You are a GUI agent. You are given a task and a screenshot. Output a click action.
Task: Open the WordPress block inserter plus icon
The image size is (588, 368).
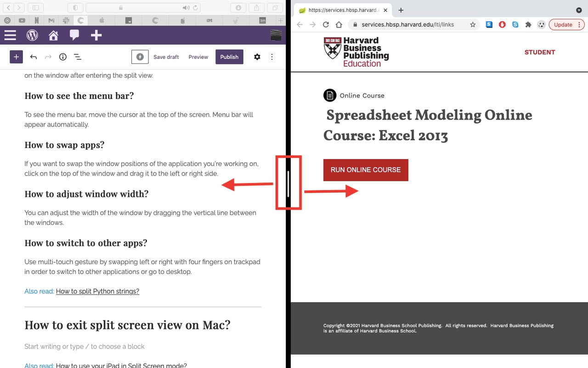click(x=16, y=57)
